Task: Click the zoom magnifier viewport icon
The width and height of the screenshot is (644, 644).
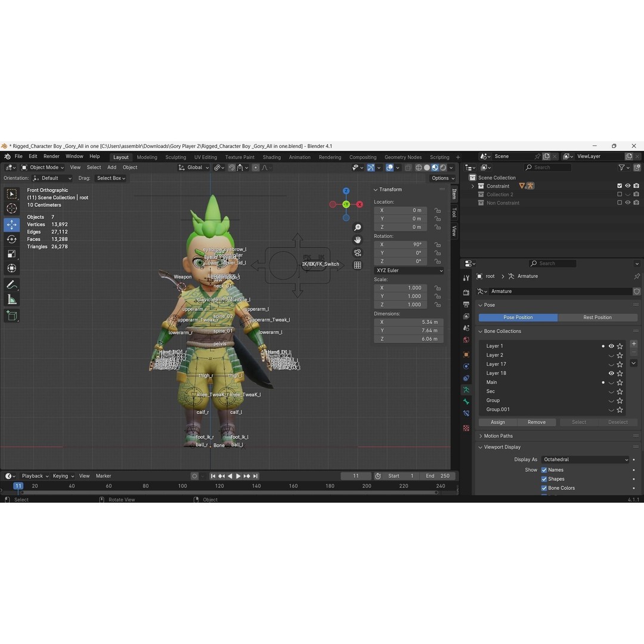Action: tap(358, 228)
